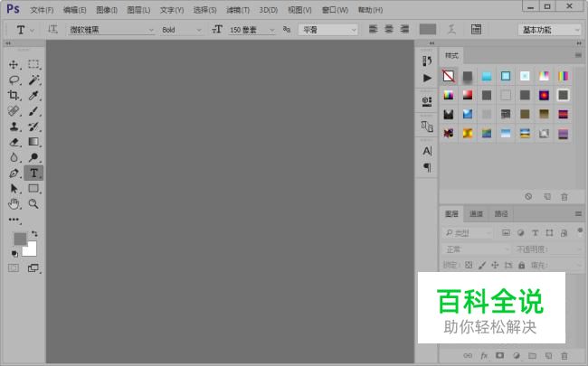588x366 pixels.
Task: Open the Layers panel menu
Action: tap(578, 214)
